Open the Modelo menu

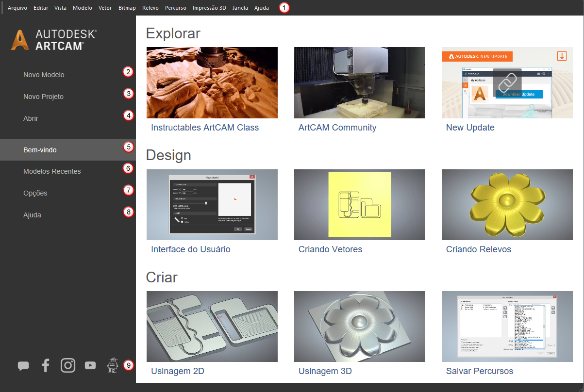pyautogui.click(x=83, y=8)
